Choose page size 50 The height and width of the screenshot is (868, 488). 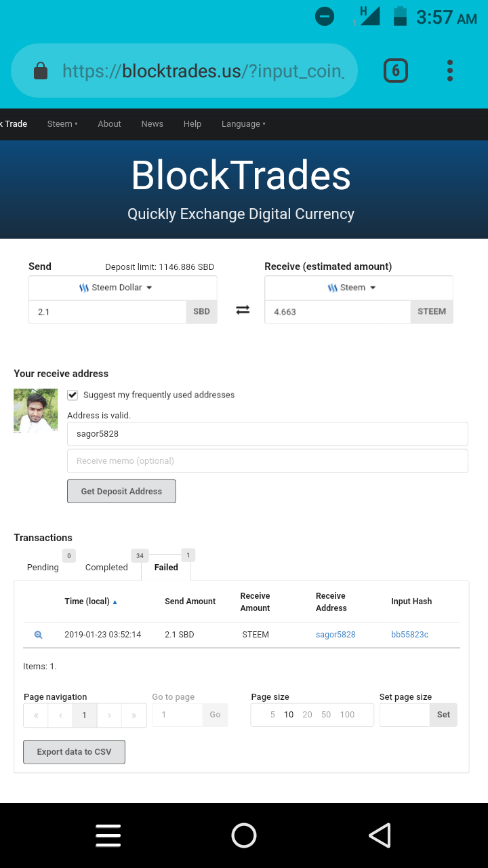click(x=326, y=715)
